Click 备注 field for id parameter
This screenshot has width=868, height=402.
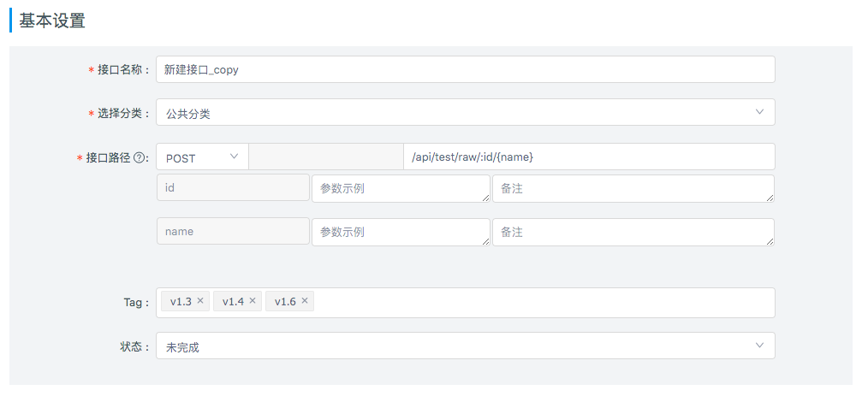632,188
